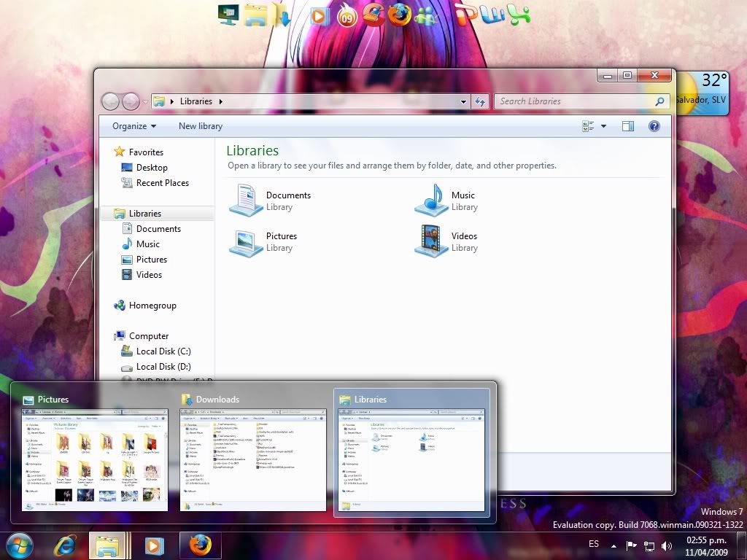Open the Videos library in the main pane
This screenshot has height=560, width=747.
point(446,241)
